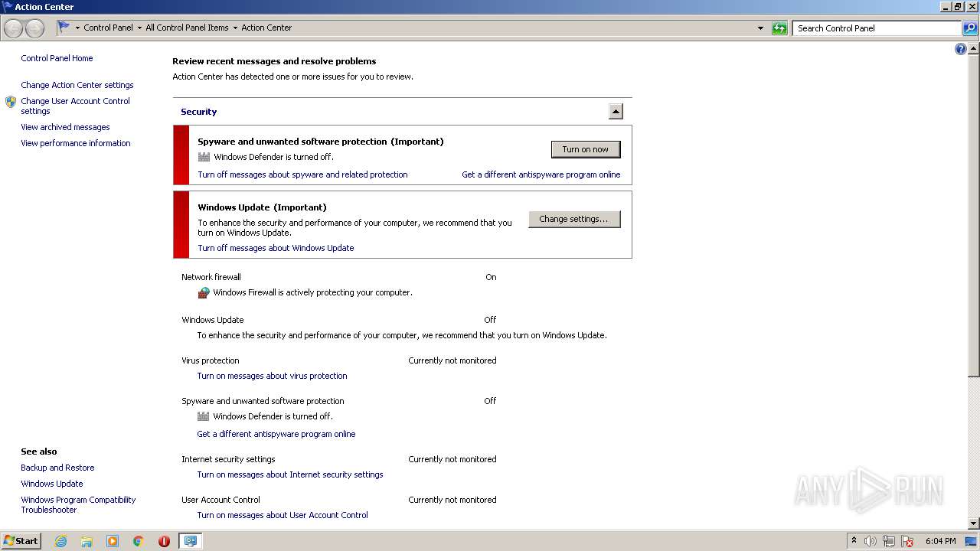Turn off messages about Windows Update

[276, 248]
